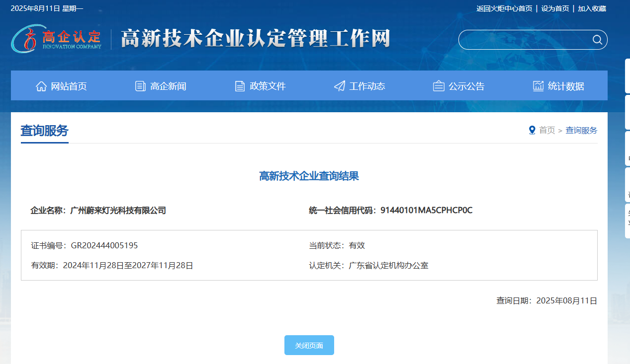
Task: Click the credit code 91440101MA5CPHCP0C
Action: (x=427, y=211)
